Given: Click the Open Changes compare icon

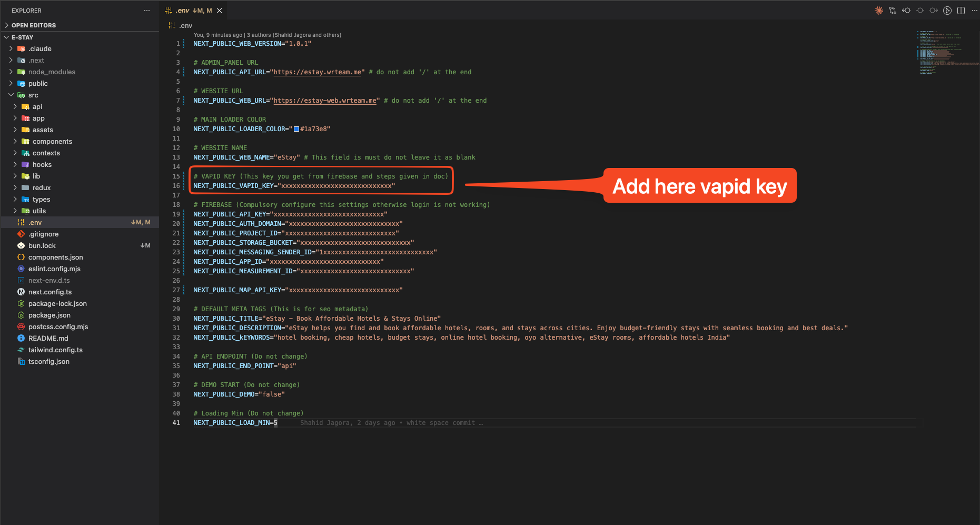Looking at the screenshot, I should point(893,11).
